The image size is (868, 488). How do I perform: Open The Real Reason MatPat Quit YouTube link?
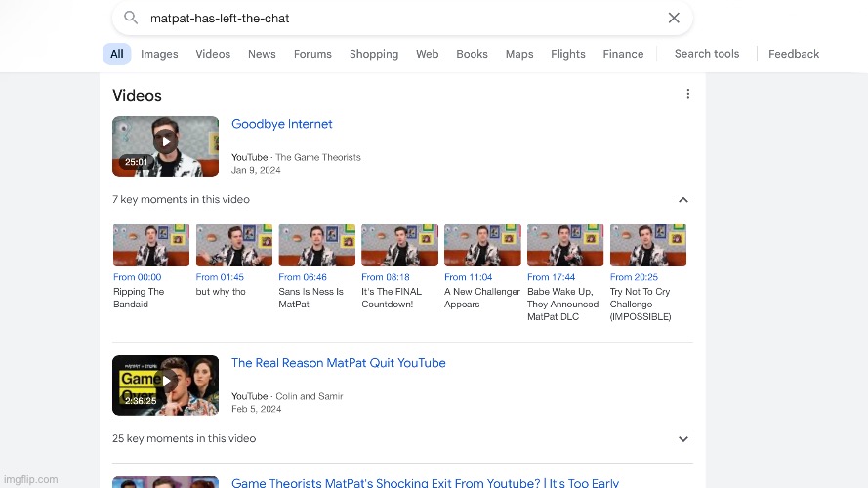point(338,363)
